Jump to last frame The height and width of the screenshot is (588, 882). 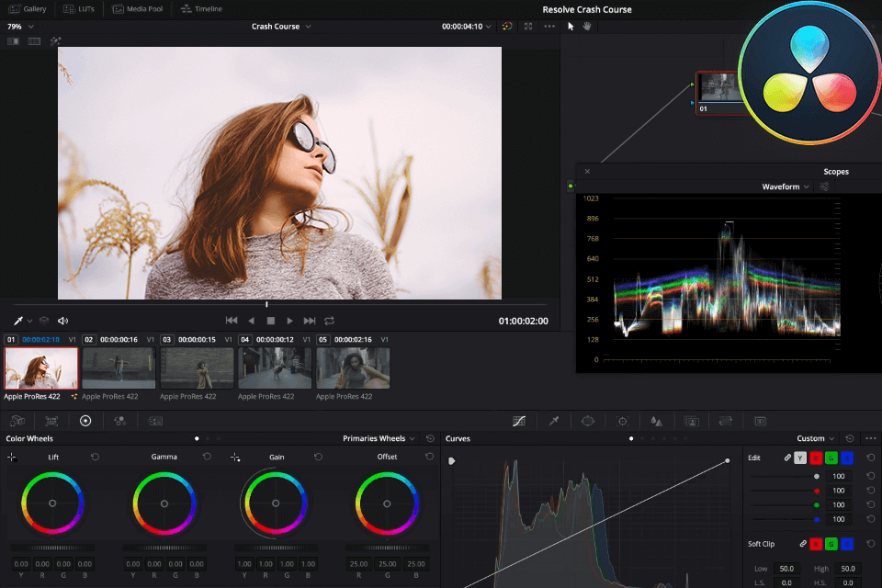(310, 321)
